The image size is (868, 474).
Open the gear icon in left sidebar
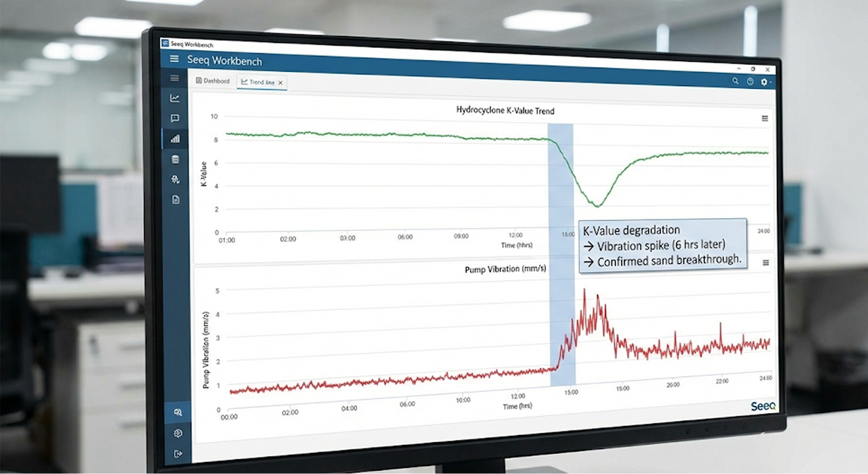click(x=177, y=433)
